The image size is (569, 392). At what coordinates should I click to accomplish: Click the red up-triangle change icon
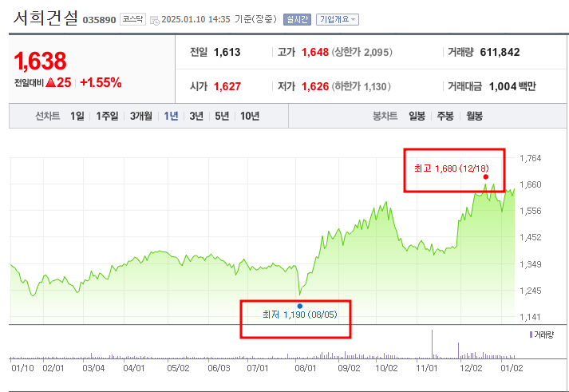tap(51, 83)
